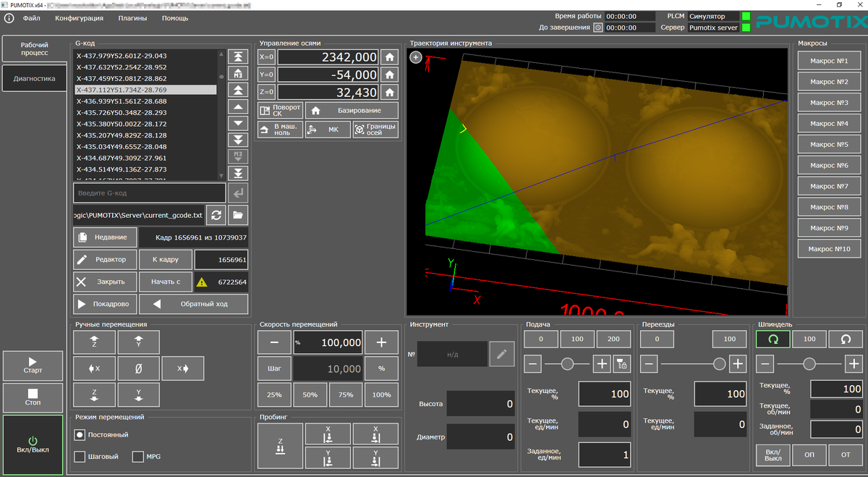The width and height of the screenshot is (868, 477).
Task: Open the Файл menu
Action: (x=32, y=18)
